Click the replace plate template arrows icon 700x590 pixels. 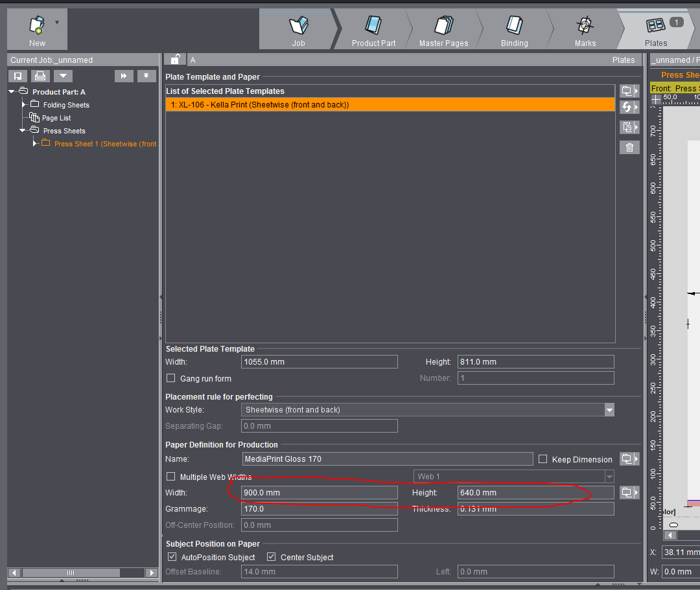629,107
